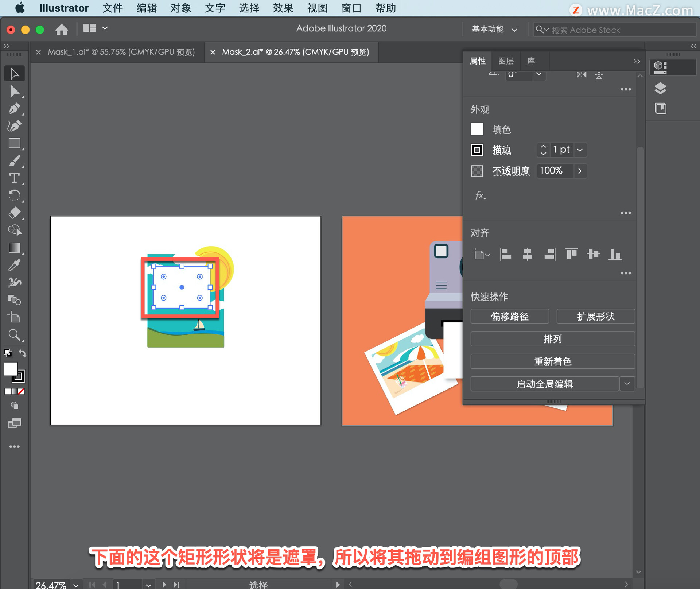Viewport: 700px width, 589px height.
Task: Open arrange documents layout dropdown
Action: (x=96, y=28)
